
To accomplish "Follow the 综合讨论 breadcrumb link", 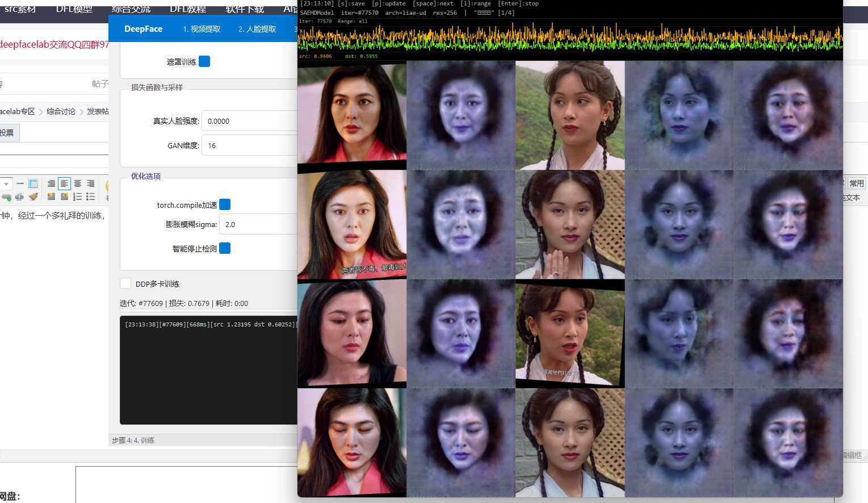I will (x=61, y=111).
